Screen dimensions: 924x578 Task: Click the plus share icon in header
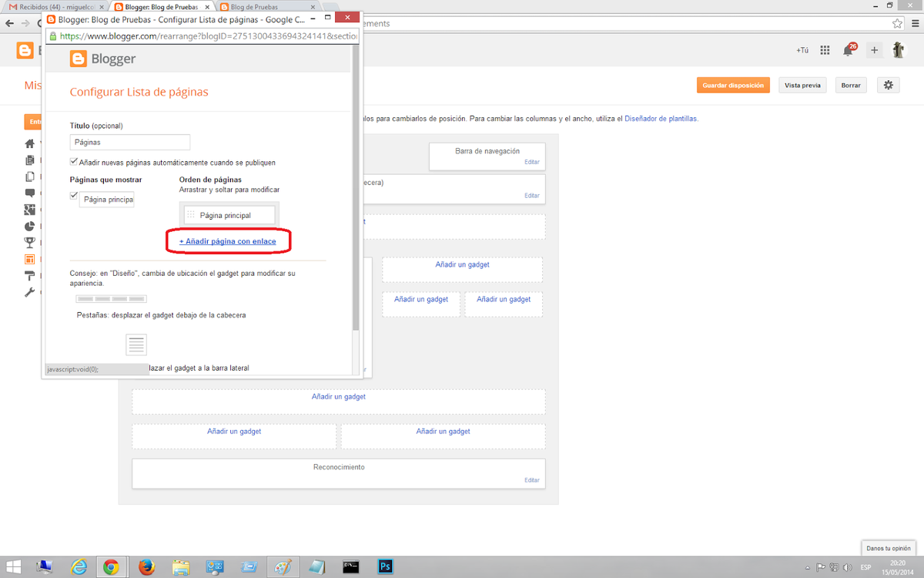coord(874,51)
